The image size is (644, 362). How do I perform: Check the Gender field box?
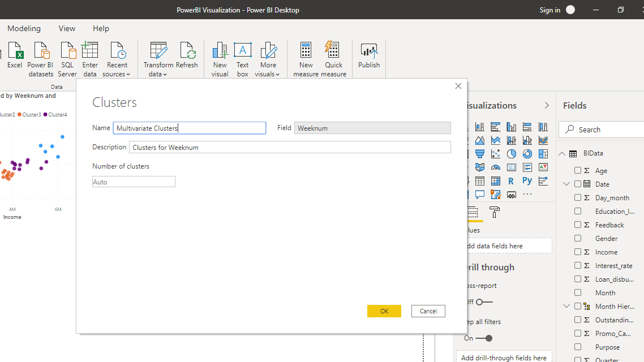(578, 238)
